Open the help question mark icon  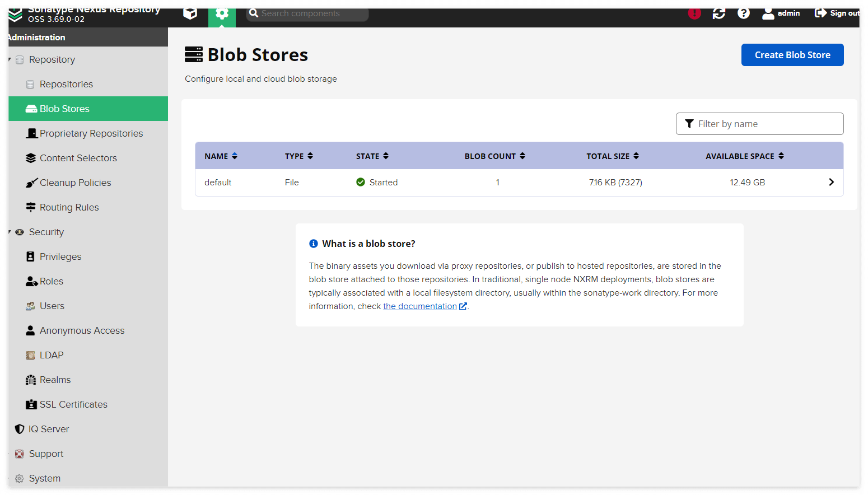[x=744, y=13]
